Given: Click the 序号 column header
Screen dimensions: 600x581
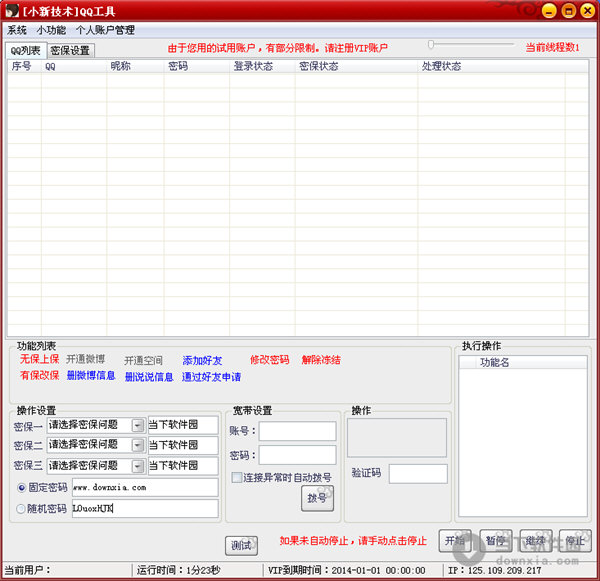Looking at the screenshot, I should (x=24, y=66).
